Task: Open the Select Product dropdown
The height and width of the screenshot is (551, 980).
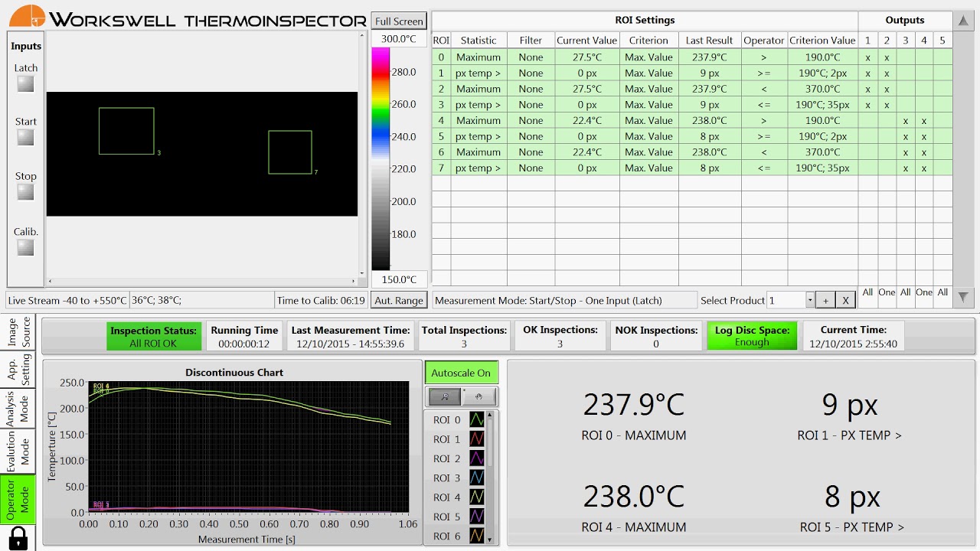Action: pos(810,300)
